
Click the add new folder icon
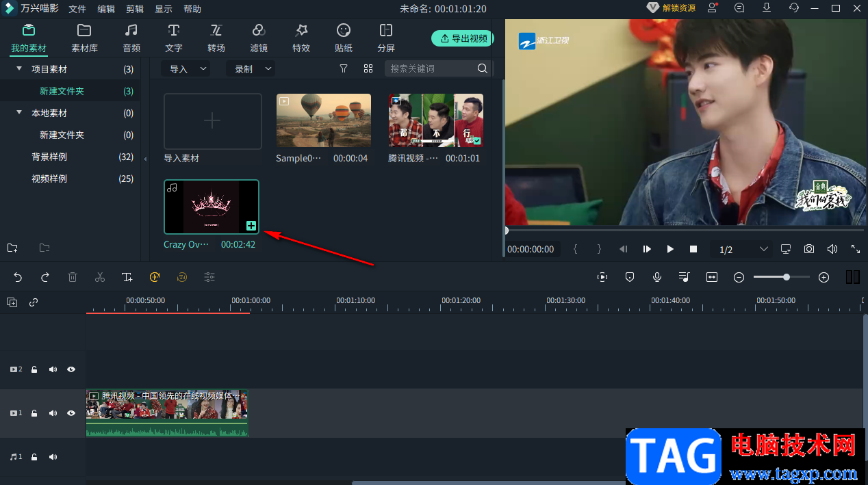click(x=12, y=248)
